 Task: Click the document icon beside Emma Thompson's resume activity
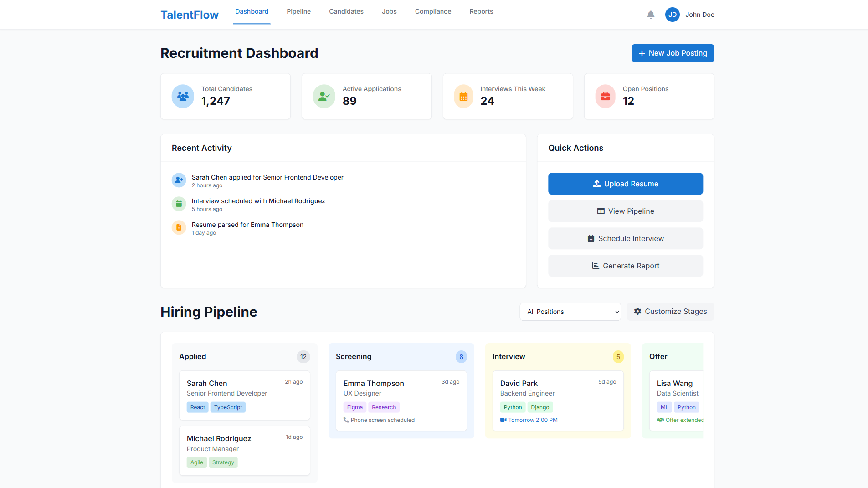pyautogui.click(x=179, y=227)
